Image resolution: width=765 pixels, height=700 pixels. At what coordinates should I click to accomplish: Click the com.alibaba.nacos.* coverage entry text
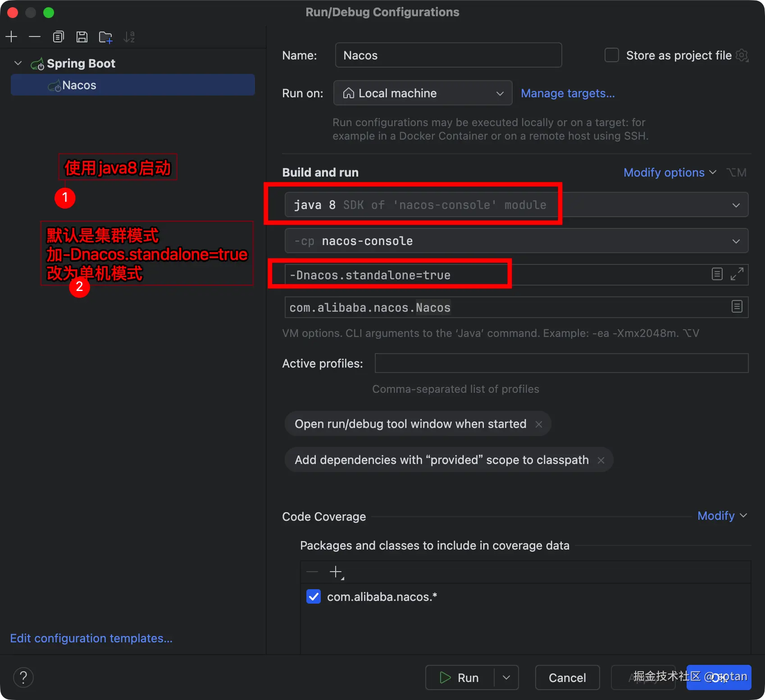tap(382, 597)
